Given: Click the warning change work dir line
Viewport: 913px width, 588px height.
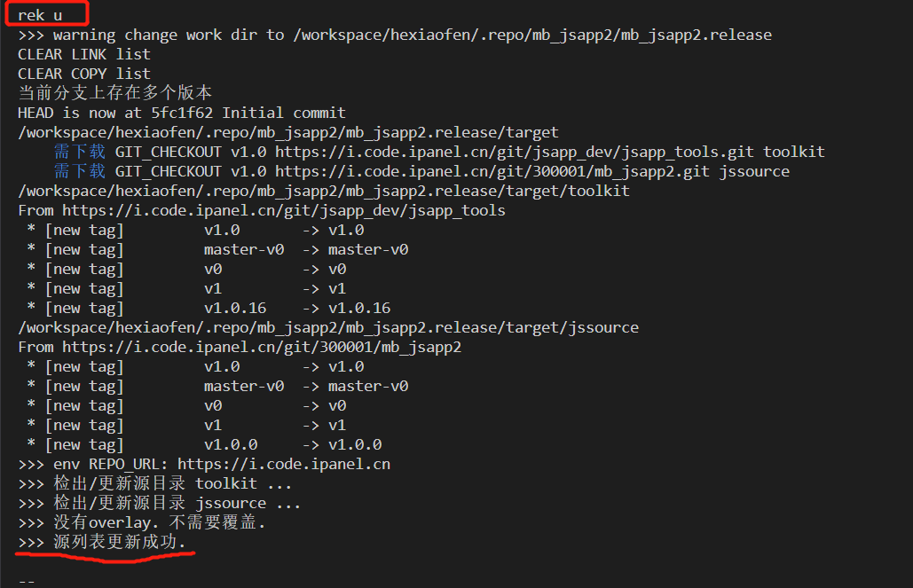Looking at the screenshot, I should [395, 35].
